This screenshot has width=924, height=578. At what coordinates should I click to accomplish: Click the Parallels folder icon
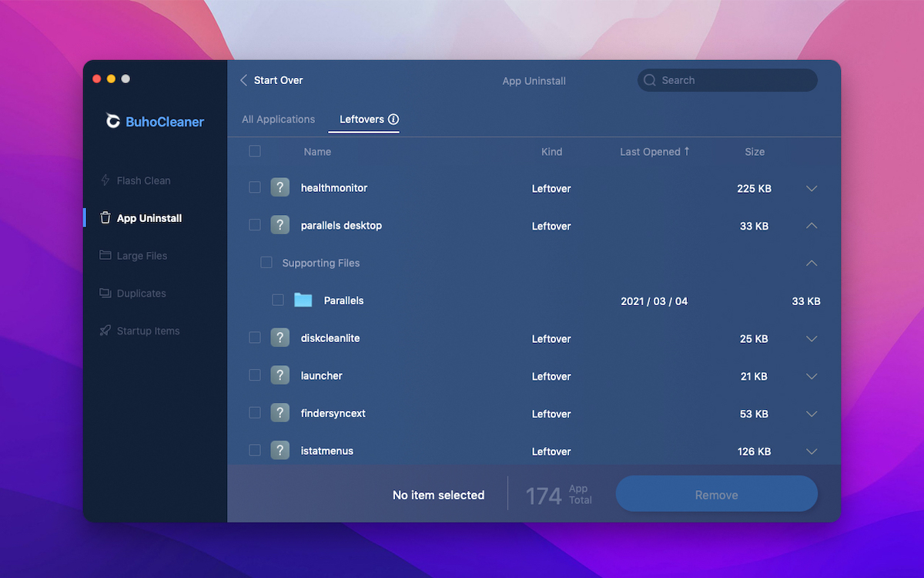(x=303, y=301)
